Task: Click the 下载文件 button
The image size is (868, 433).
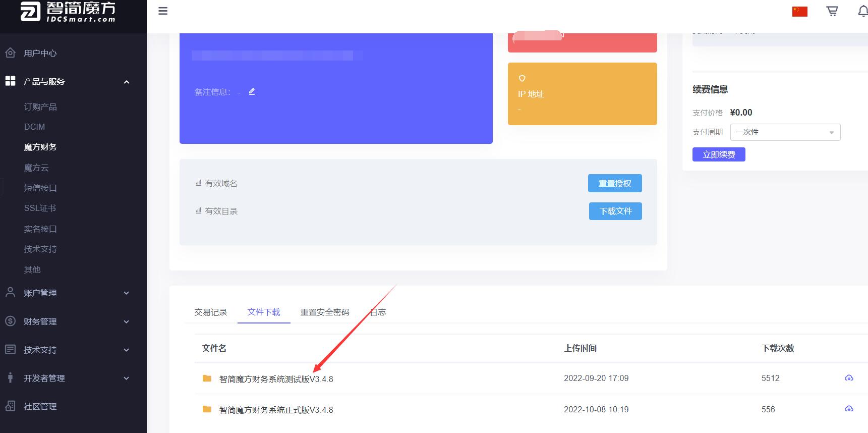Action: point(615,211)
